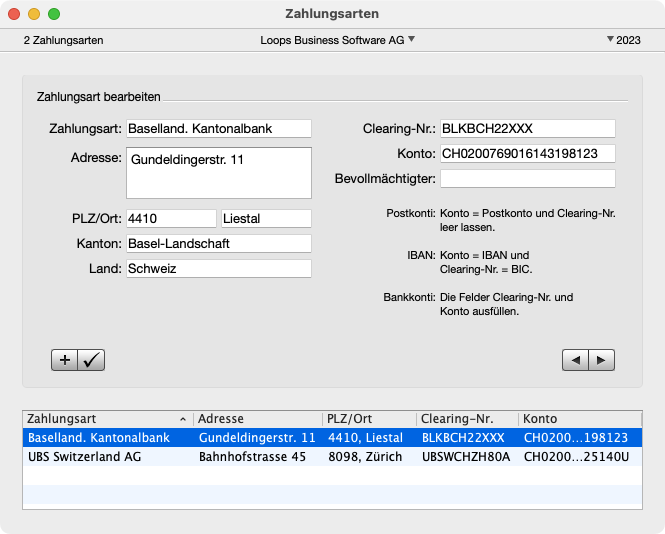Click the postal code field showing 4410

click(171, 218)
